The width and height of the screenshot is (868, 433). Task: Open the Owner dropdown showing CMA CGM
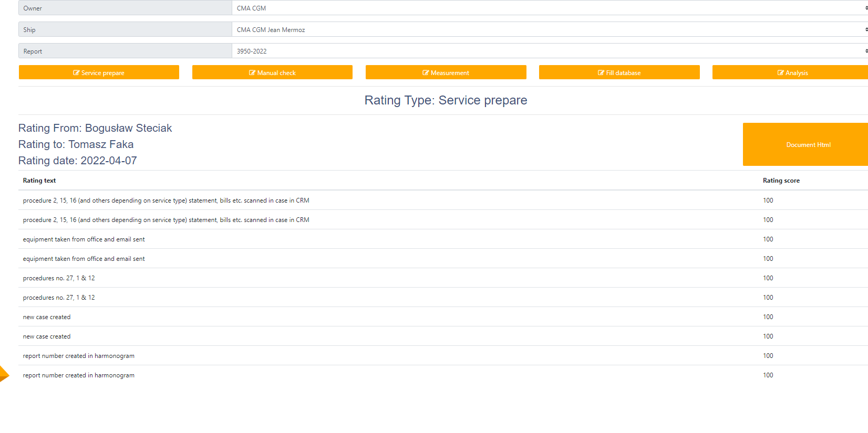(549, 8)
